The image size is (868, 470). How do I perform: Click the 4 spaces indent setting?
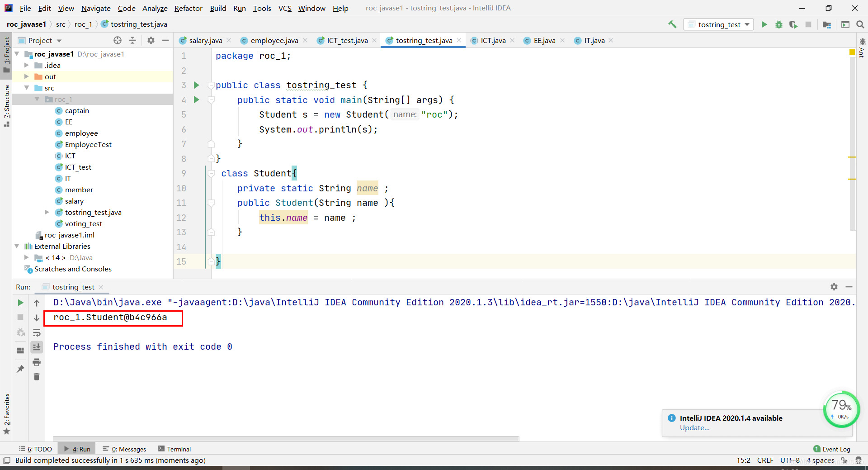[x=820, y=460]
